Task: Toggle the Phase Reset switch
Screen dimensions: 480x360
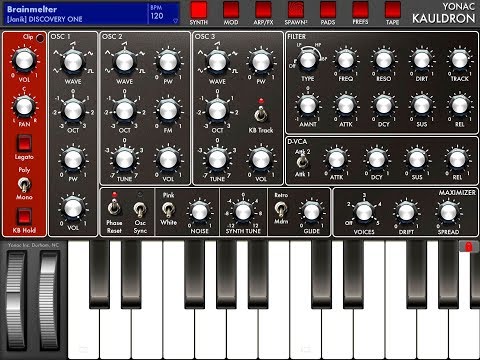Action: click(x=114, y=208)
